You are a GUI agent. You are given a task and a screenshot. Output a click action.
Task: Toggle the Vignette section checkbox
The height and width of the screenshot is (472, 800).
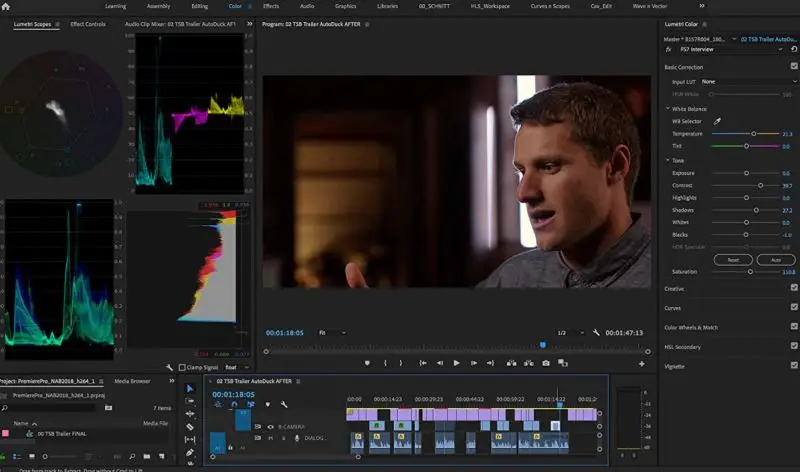[x=794, y=365]
